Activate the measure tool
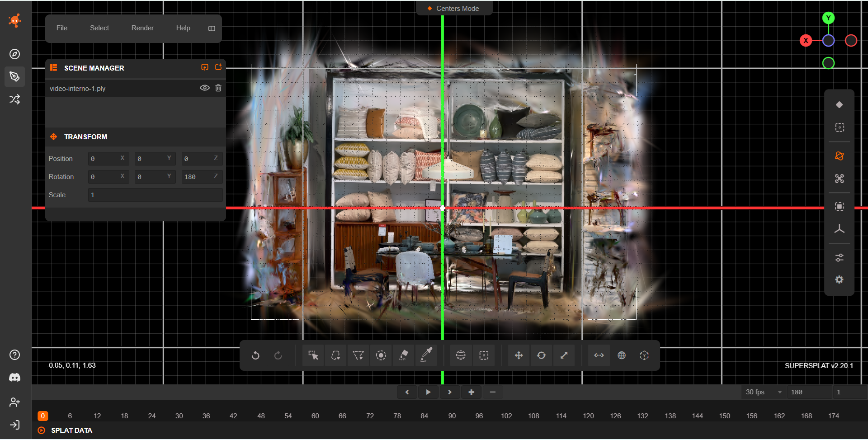Viewport: 868px width, 440px height. coord(599,356)
